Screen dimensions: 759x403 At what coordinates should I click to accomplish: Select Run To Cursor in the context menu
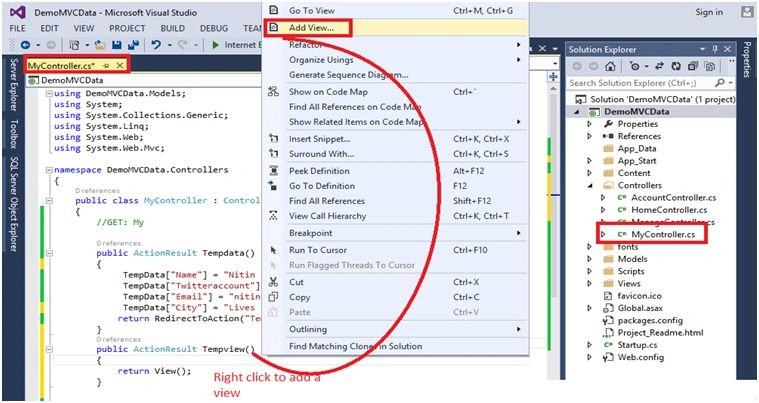coord(395,250)
